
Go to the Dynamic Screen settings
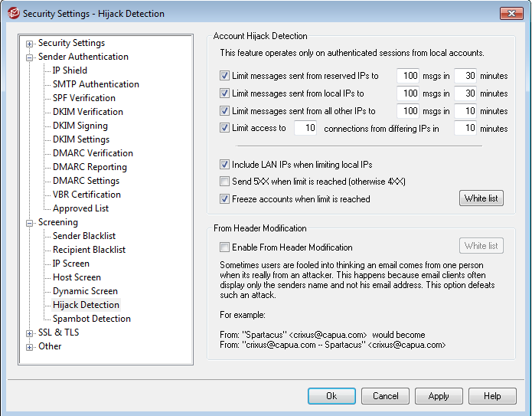(85, 291)
